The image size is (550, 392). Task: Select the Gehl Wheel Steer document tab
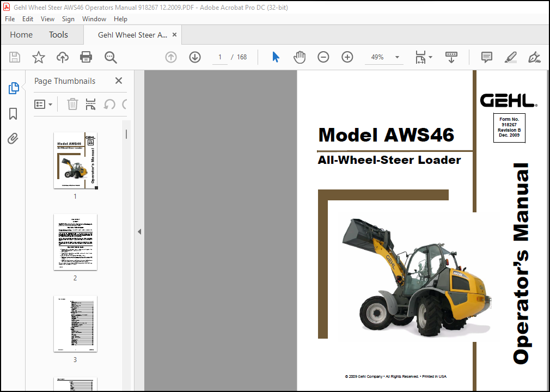pyautogui.click(x=132, y=35)
